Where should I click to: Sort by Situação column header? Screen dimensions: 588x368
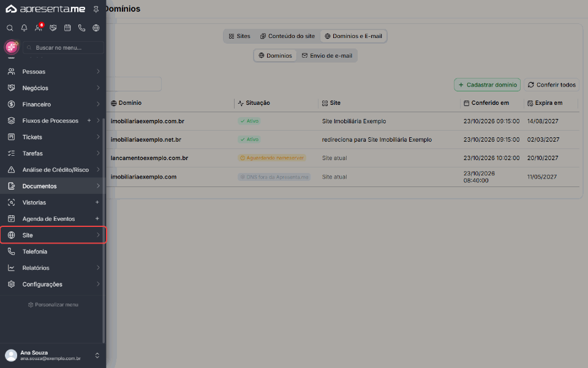254,103
